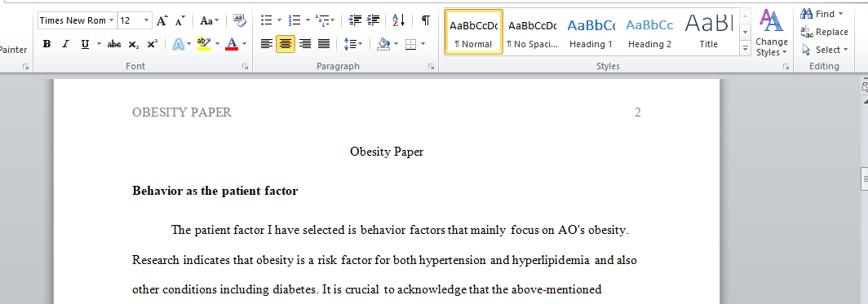The image size is (868, 304).
Task: Apply the Normal style
Action: pos(473,32)
